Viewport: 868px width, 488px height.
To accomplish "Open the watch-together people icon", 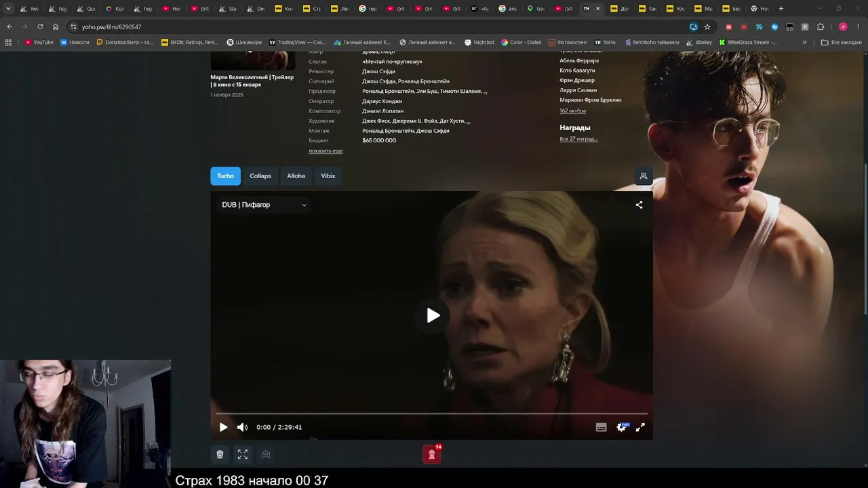I will pos(644,176).
